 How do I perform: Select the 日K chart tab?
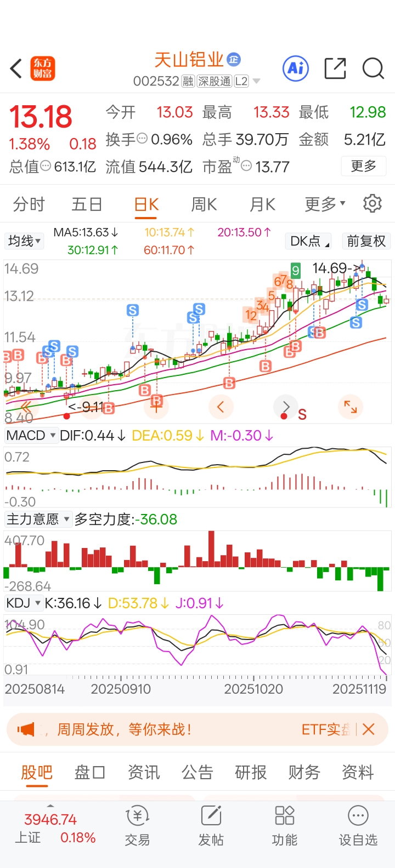pyautogui.click(x=146, y=204)
